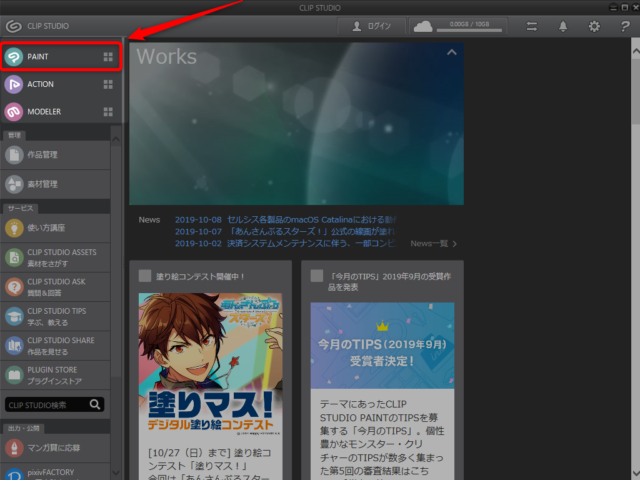Viewport: 640px width, 480px height.
Task: Open settings gear
Action: point(594,27)
